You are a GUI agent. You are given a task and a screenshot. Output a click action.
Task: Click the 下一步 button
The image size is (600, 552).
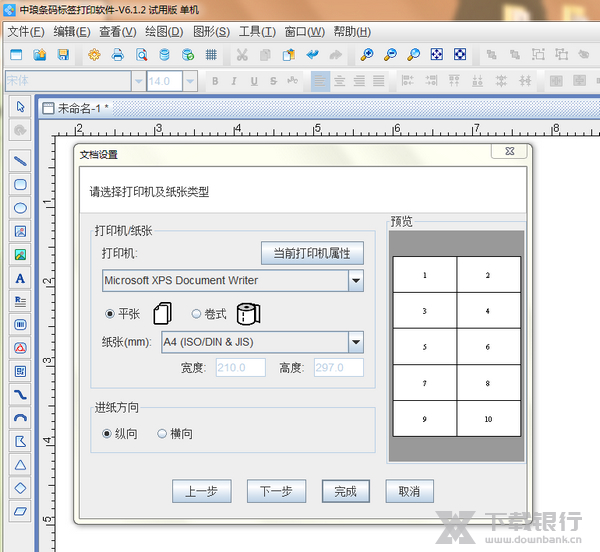pyautogui.click(x=276, y=491)
